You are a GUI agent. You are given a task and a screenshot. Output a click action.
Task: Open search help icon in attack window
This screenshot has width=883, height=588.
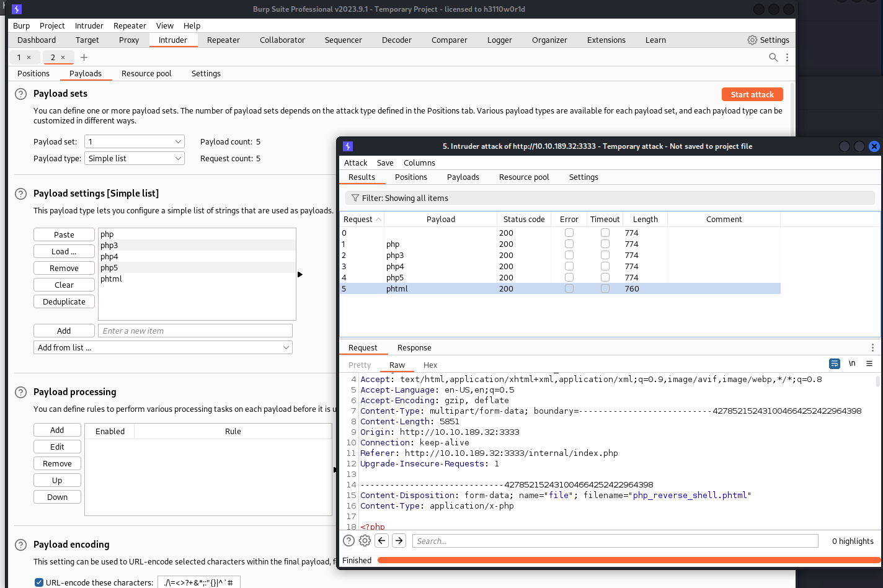tap(348, 541)
